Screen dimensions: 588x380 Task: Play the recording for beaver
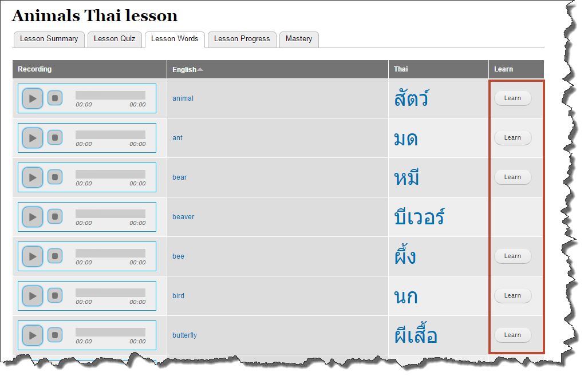click(x=33, y=217)
